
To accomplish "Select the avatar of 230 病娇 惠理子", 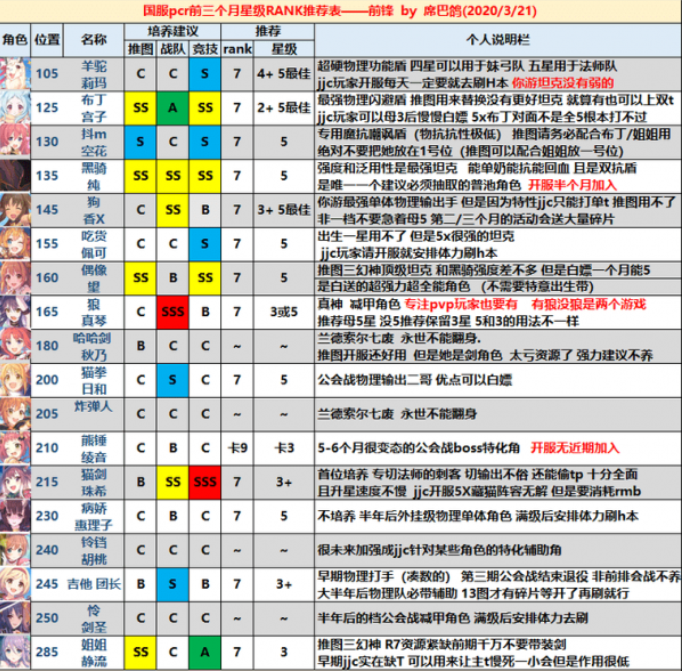I will coord(15,516).
